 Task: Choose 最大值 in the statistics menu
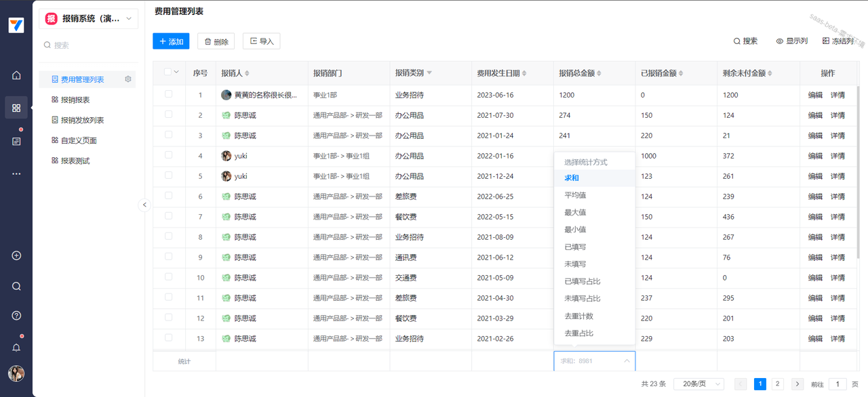click(575, 213)
